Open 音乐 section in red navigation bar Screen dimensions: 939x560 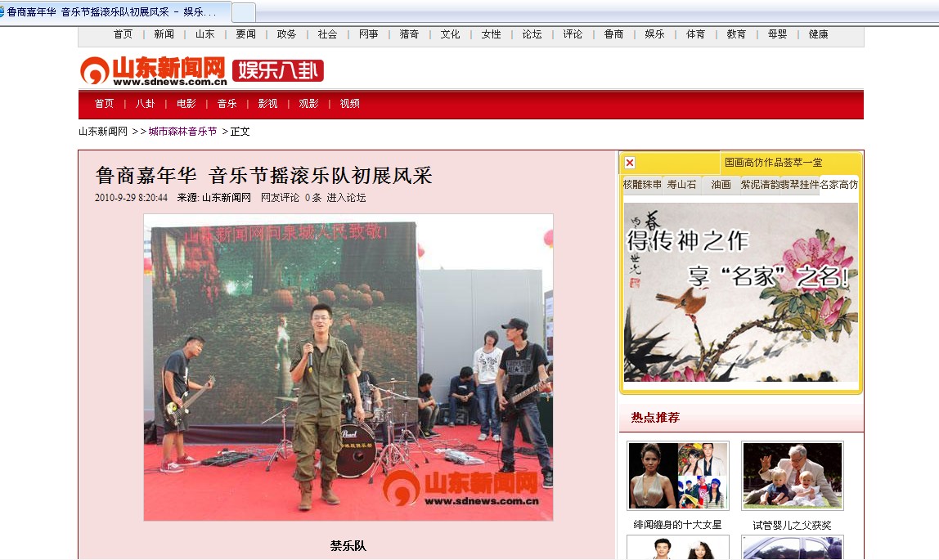coord(227,104)
